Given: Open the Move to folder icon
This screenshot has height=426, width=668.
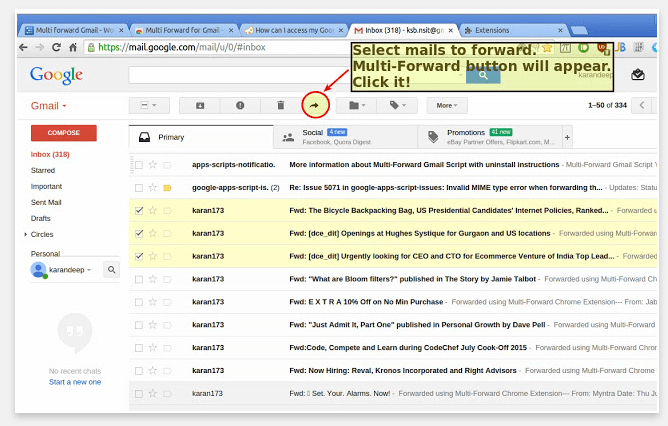Looking at the screenshot, I should point(357,105).
